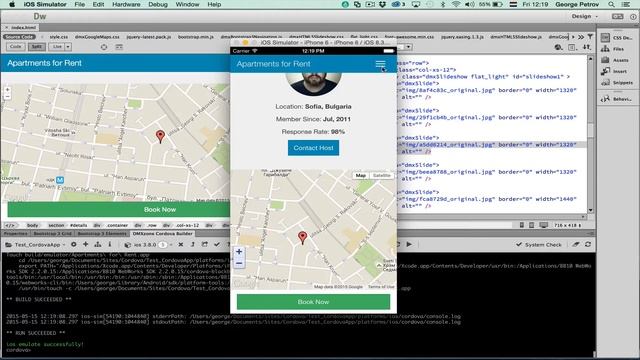Viewport: 640px width, 360px height.
Task: Switch to the Bootstrap 3 Elements tab
Action: pyautogui.click(x=102, y=233)
